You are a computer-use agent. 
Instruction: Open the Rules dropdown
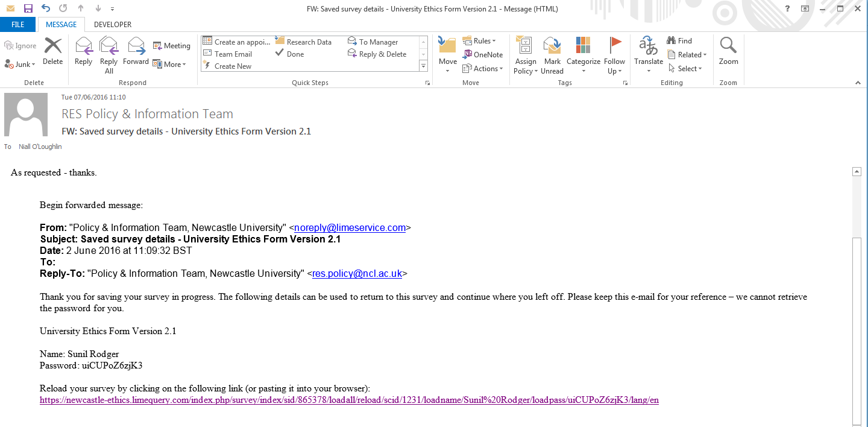pyautogui.click(x=479, y=40)
